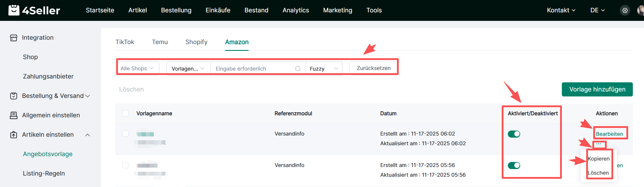Image resolution: width=644 pixels, height=187 pixels.
Task: Click the Artikeln einstellen icon
Action: point(13,135)
